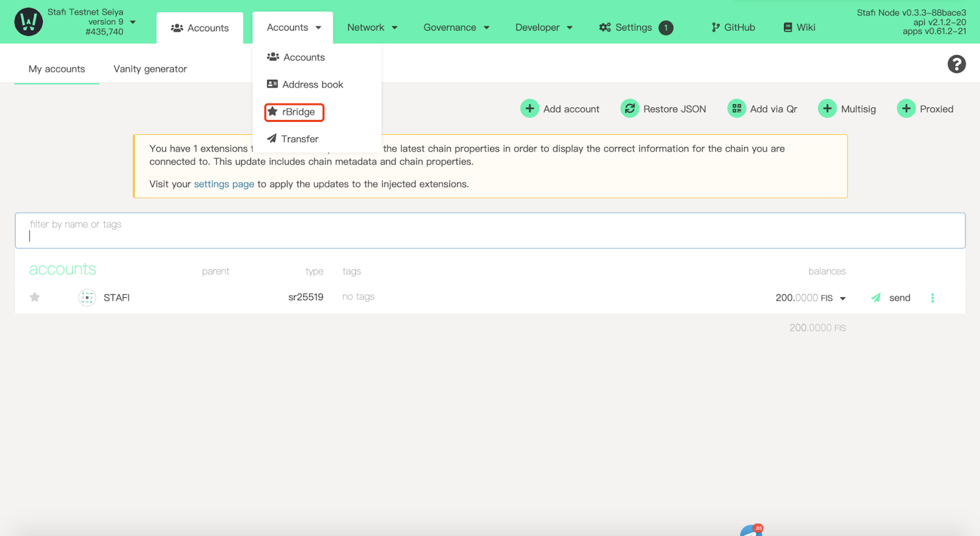Click the Settings gears icon
Viewport: 980px width, 536px height.
pyautogui.click(x=605, y=28)
